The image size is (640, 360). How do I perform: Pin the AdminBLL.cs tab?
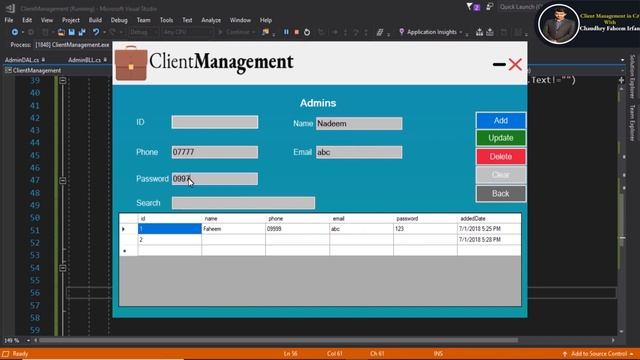click(105, 60)
